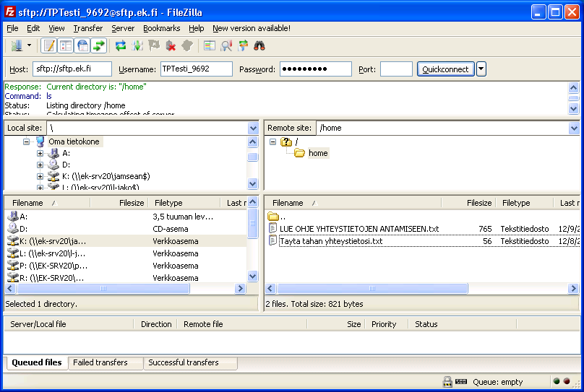Open the Transfer menu
Screen dimensions: 584x392
(x=88, y=28)
